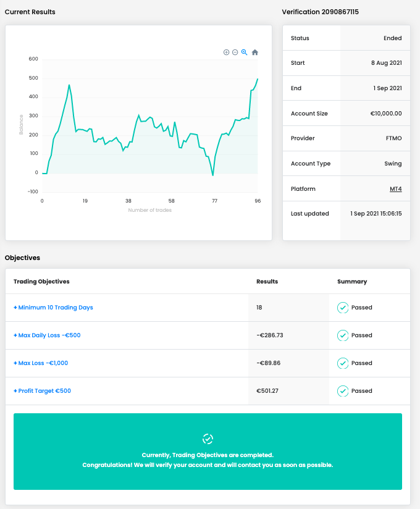
Task: Expand the Max Loss -€1,000 objective
Action: 41,363
